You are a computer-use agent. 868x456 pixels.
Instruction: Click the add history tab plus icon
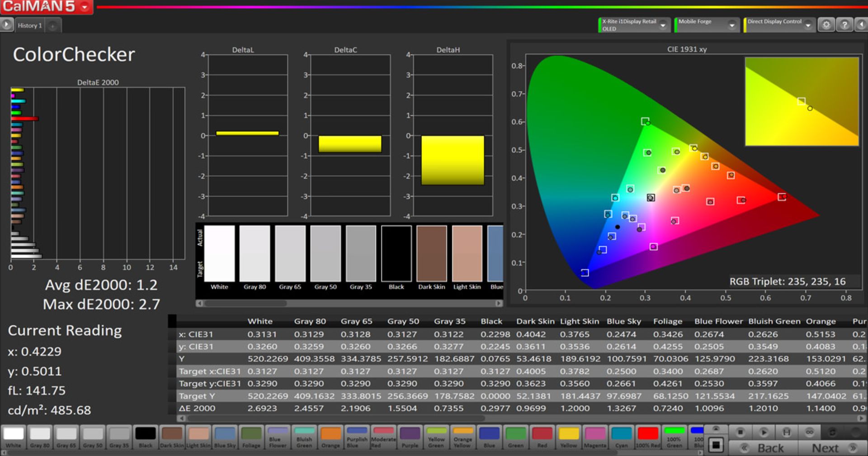(53, 26)
